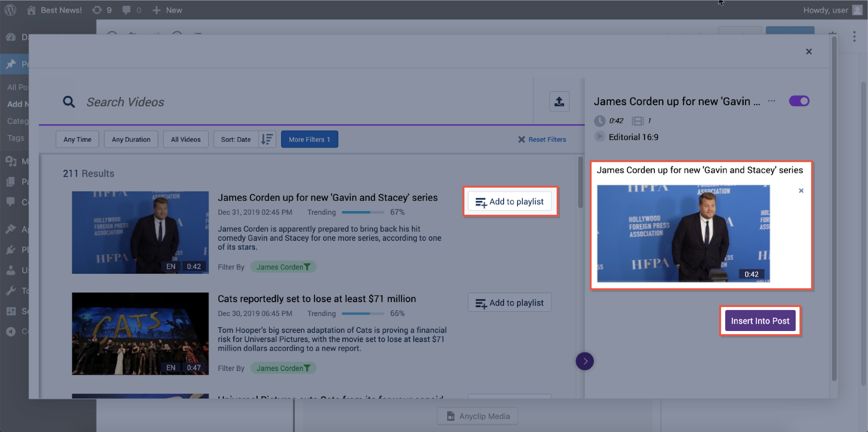
Task: Click the upload video icon button
Action: (x=559, y=101)
